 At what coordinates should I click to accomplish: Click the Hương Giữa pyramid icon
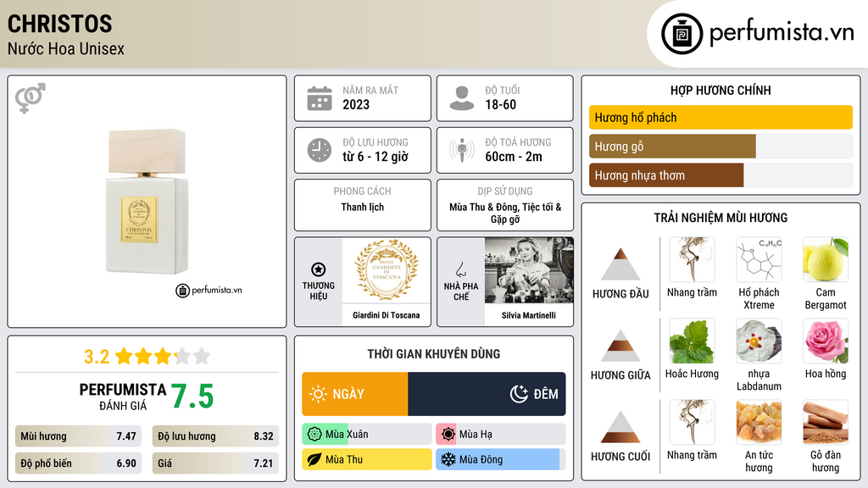click(620, 346)
